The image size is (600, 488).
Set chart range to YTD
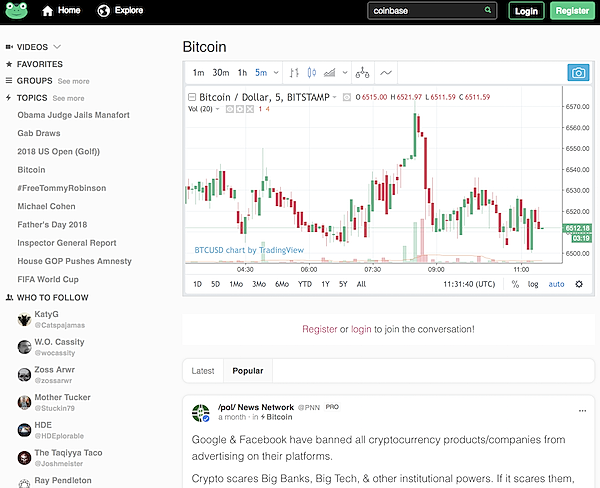tap(305, 284)
